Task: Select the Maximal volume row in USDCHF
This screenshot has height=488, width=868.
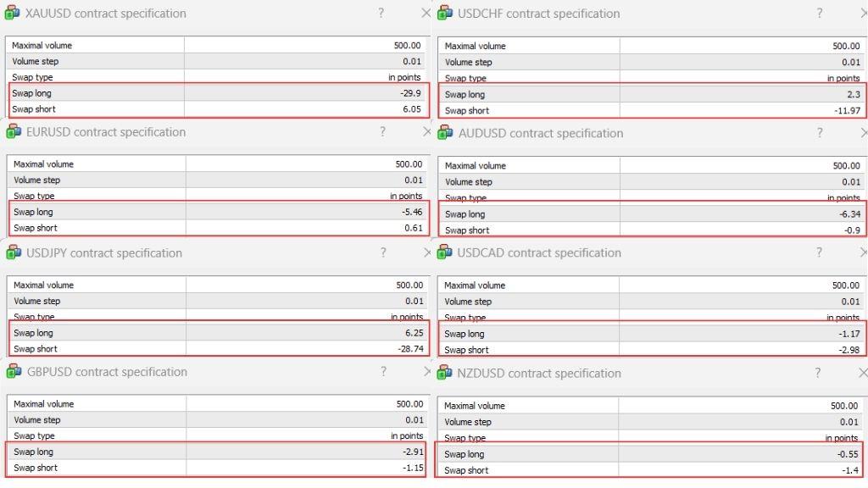Action: [x=649, y=46]
